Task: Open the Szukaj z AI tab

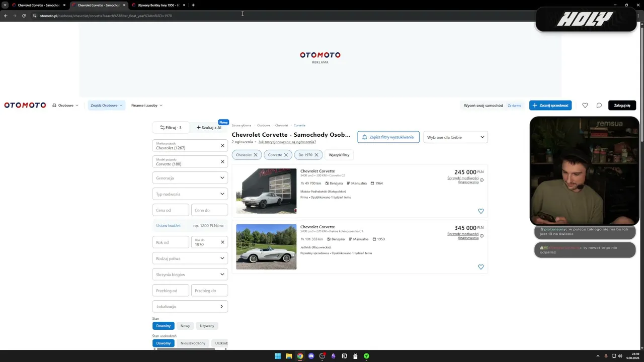Action: pos(209,128)
